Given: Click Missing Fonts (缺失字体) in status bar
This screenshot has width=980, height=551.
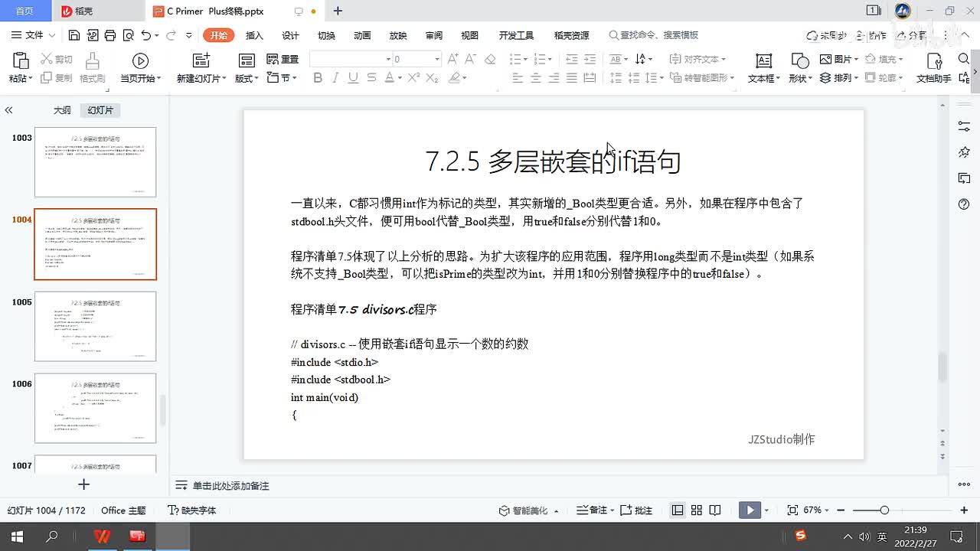Looking at the screenshot, I should click(x=192, y=510).
